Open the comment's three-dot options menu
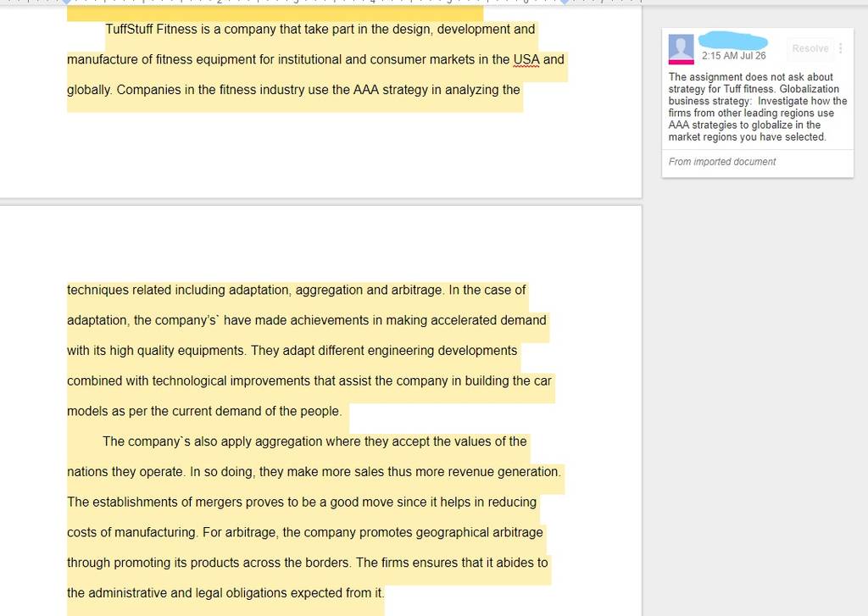This screenshot has width=868, height=616. [x=841, y=48]
